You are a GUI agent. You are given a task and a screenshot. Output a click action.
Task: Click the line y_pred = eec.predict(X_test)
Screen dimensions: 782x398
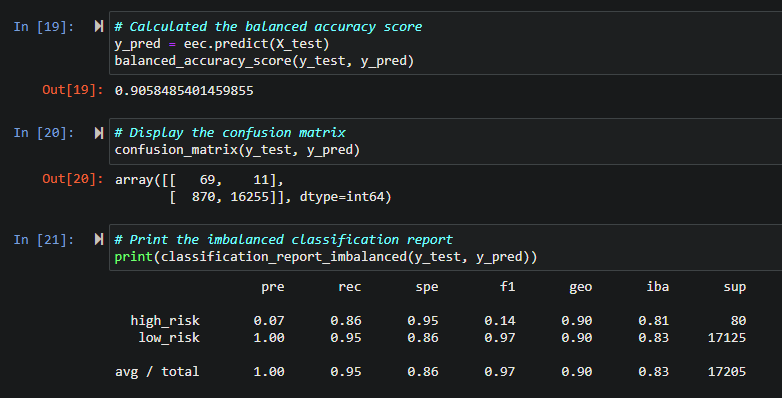222,44
